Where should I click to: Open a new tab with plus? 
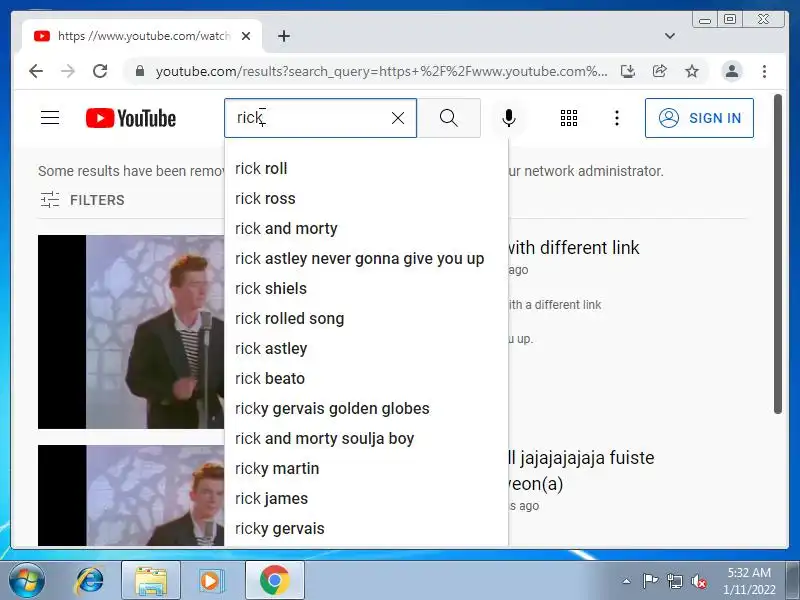(x=284, y=36)
